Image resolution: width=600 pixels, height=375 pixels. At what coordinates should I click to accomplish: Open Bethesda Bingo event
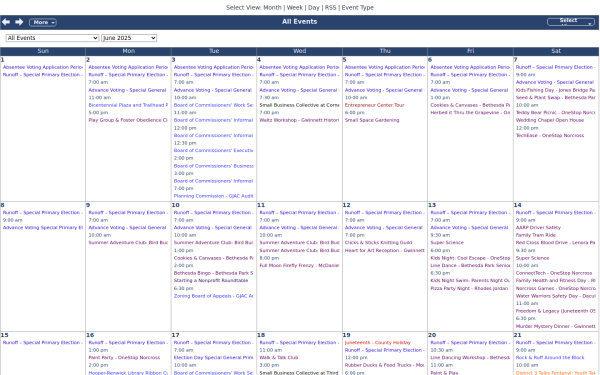(x=213, y=273)
